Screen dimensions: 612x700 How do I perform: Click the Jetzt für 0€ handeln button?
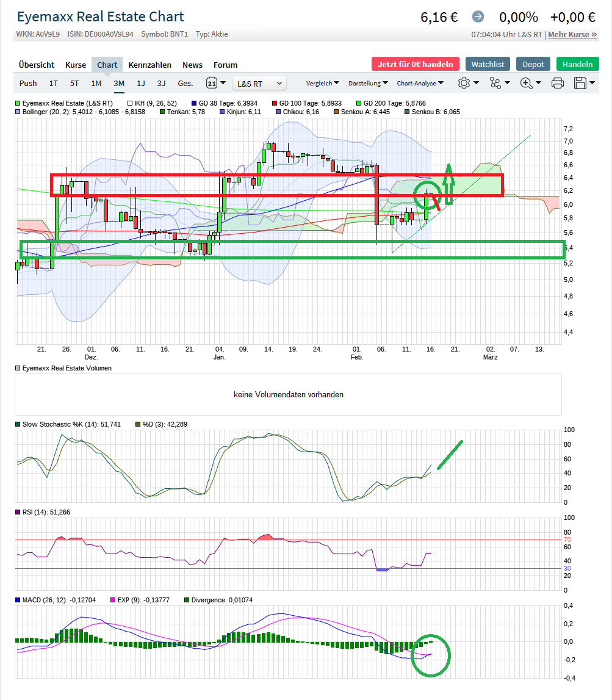(x=415, y=64)
